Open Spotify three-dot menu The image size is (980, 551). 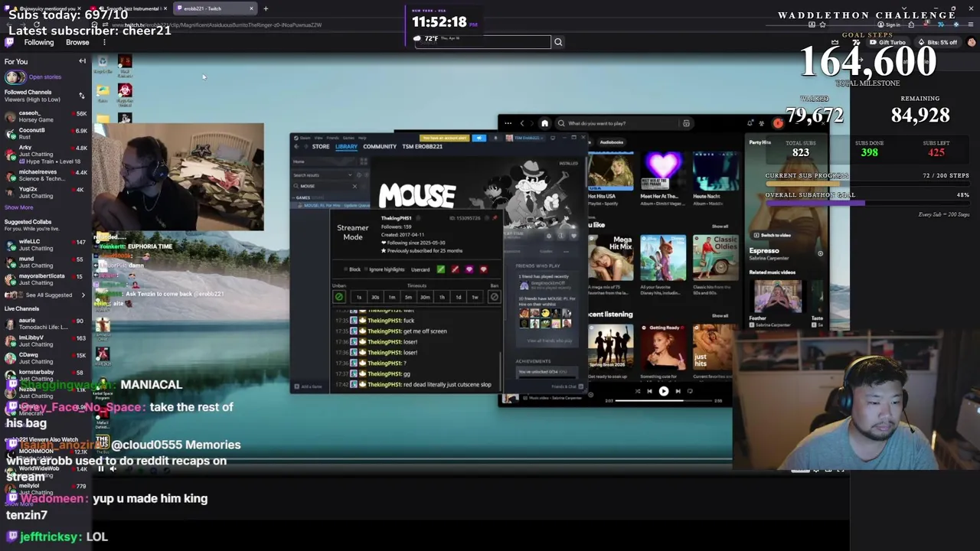point(508,123)
